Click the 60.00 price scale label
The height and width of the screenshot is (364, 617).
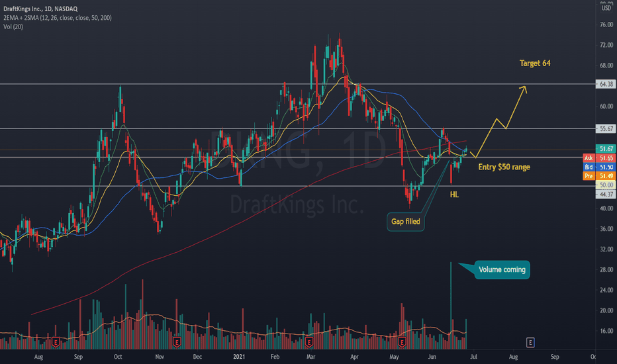606,107
